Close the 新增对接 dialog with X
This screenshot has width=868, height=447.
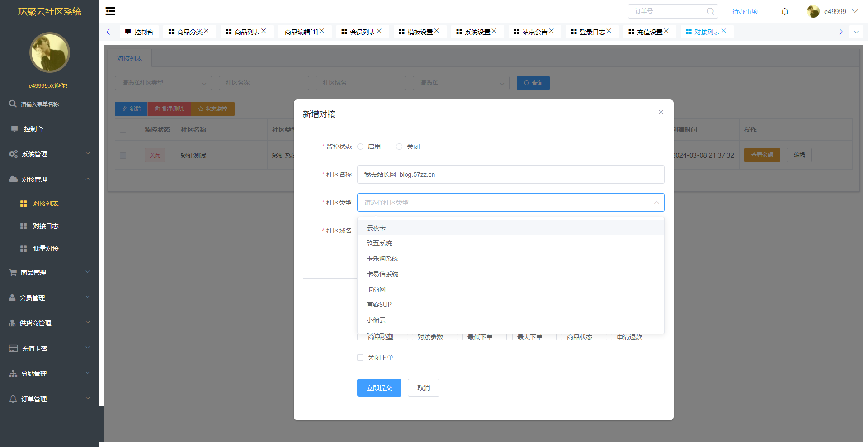[661, 112]
